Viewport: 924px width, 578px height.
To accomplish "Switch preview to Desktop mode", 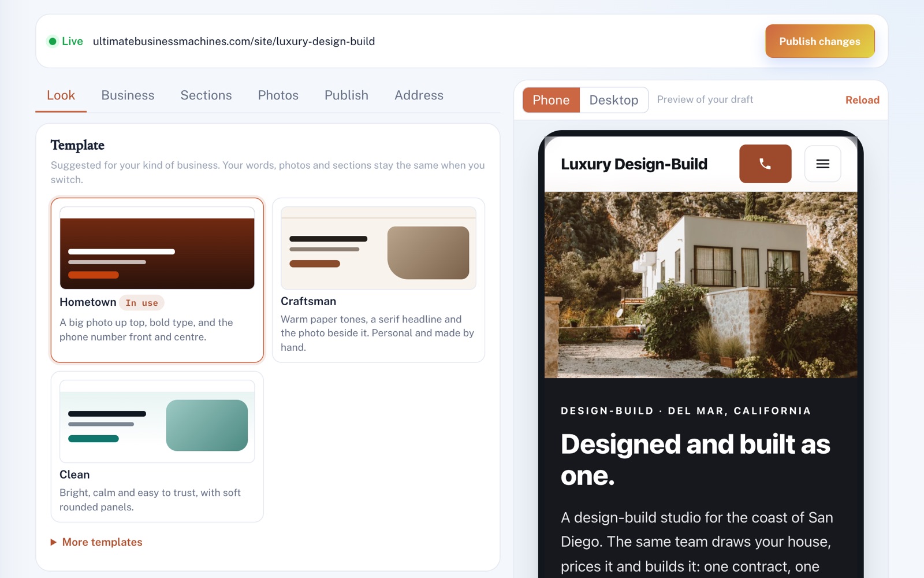I will click(613, 100).
